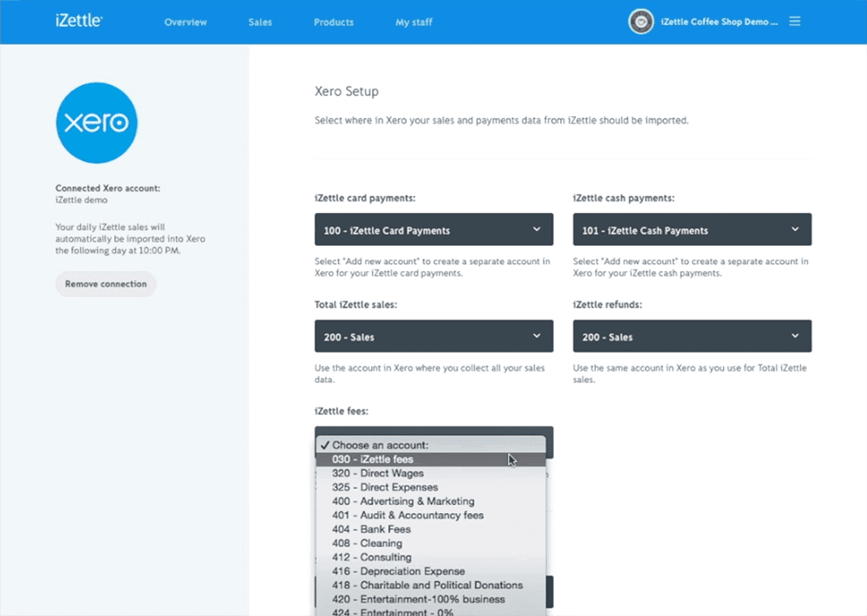Viewport: 867px width, 616px height.
Task: Click the 'iZettle card payments:' label
Action: pyautogui.click(x=365, y=198)
